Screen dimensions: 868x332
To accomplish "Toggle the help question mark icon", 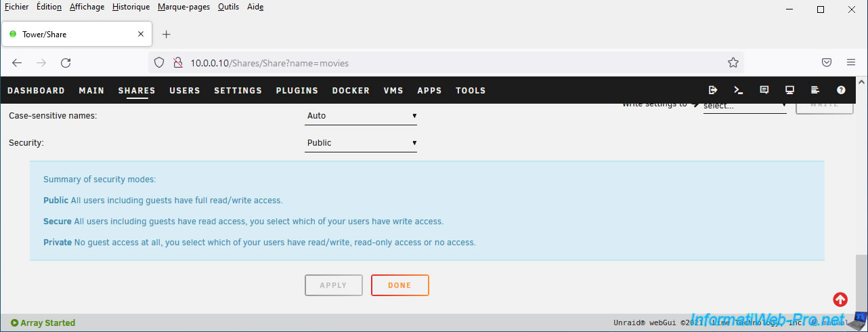I will 841,90.
